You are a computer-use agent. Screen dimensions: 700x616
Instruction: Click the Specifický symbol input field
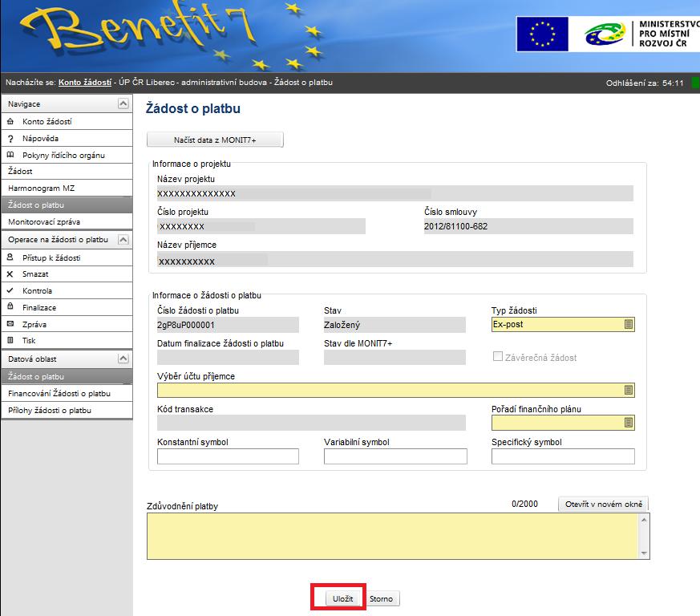click(563, 456)
